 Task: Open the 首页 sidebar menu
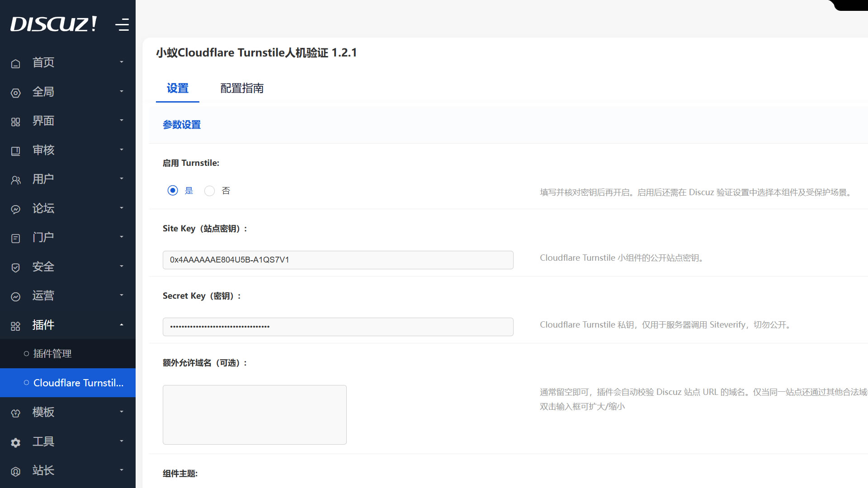(x=68, y=62)
